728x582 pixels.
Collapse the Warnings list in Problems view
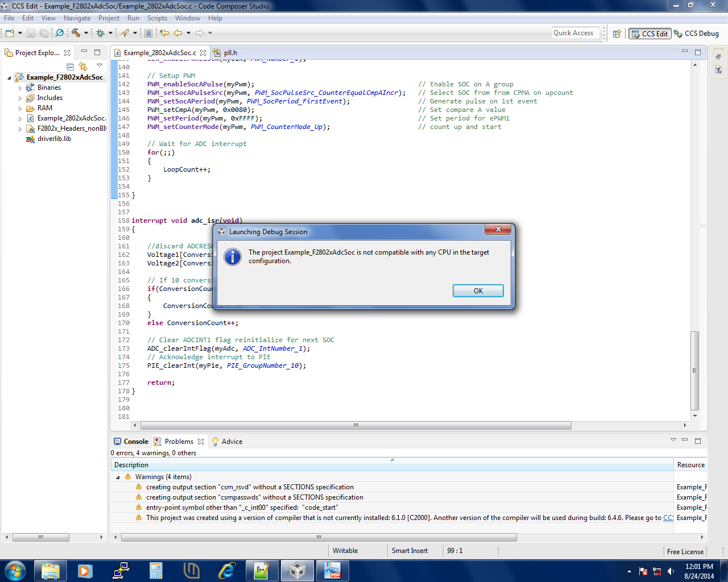click(118, 476)
